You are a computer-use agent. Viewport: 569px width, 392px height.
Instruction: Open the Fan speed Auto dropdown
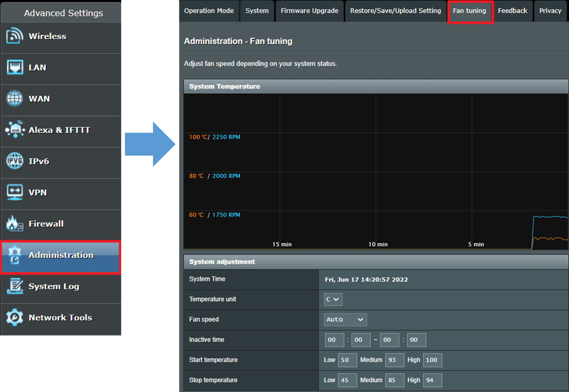click(x=345, y=320)
